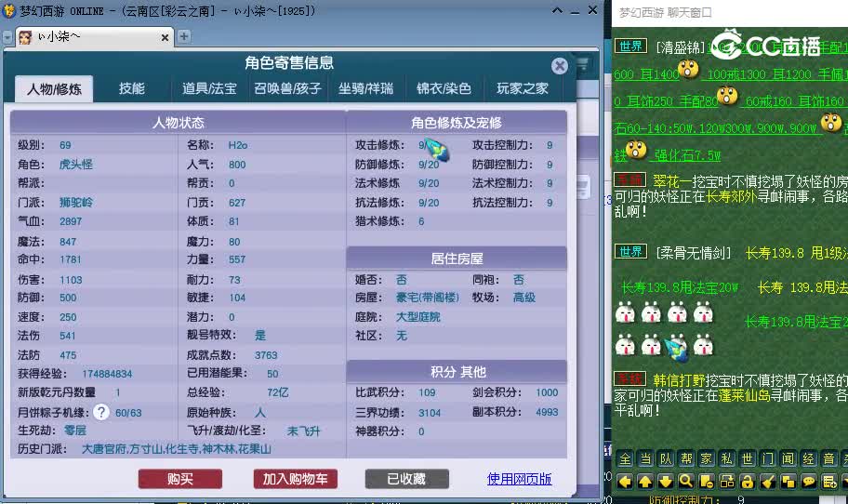
Task: Click the player name 柔骨无情剑 in chat
Action: click(x=694, y=253)
